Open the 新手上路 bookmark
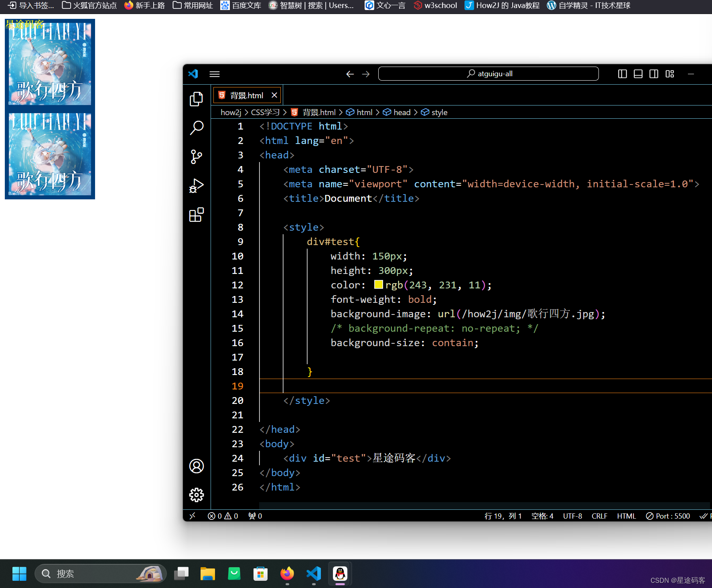 [145, 6]
